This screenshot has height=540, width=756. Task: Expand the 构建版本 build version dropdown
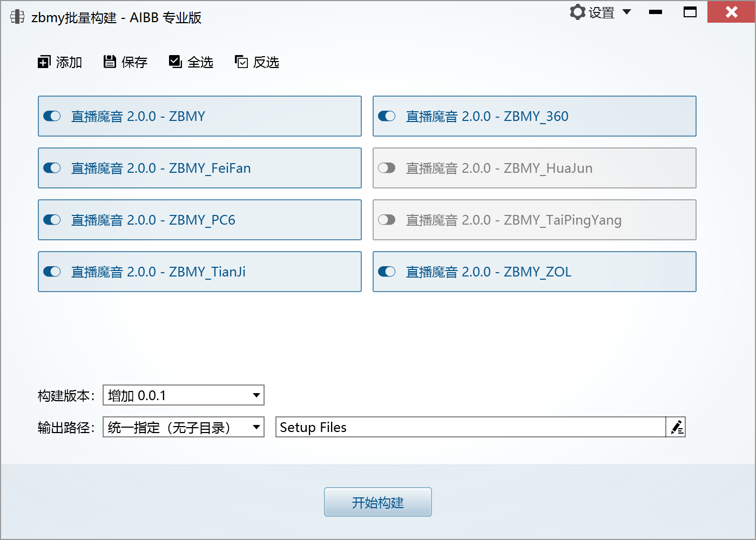click(x=256, y=395)
